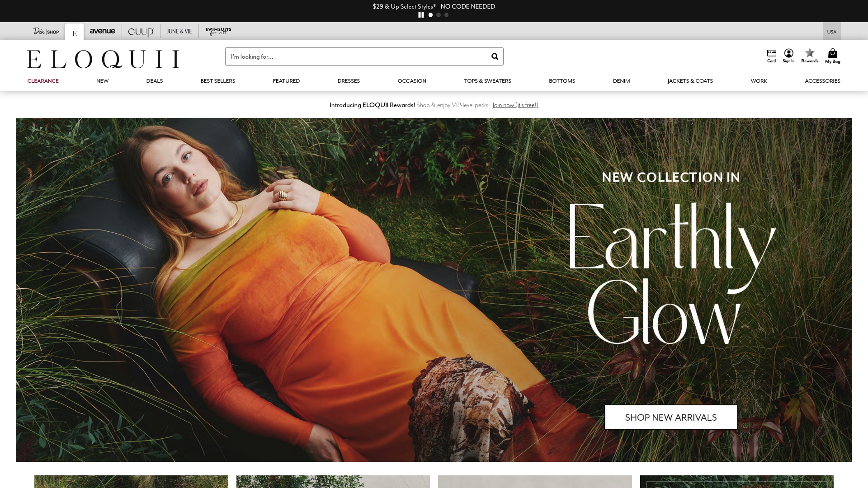Click the Sign In account icon
Image resolution: width=868 pixels, height=488 pixels.
point(788,53)
